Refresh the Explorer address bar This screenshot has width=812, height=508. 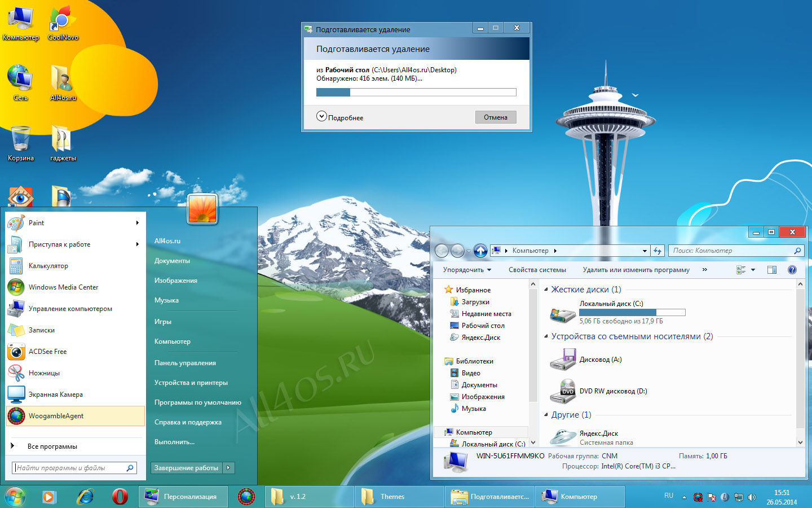657,251
